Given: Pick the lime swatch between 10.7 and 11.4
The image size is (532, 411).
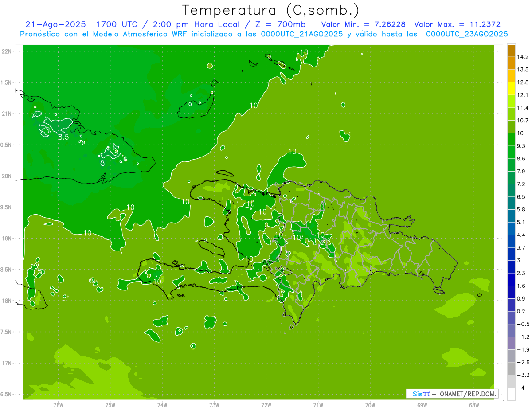Looking at the screenshot, I should tap(511, 114).
